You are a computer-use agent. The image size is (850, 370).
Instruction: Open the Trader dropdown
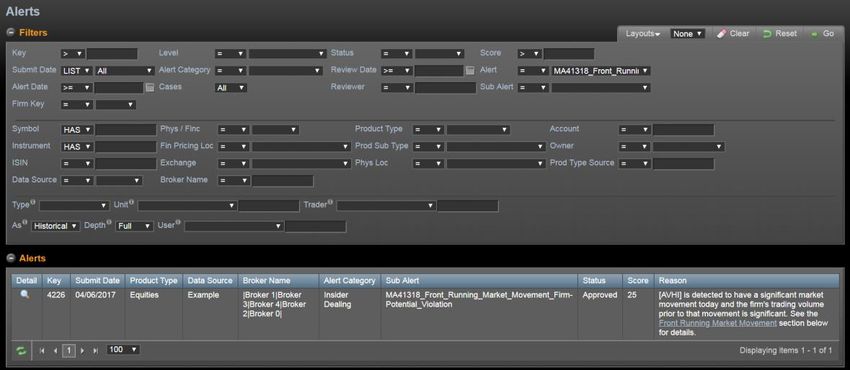coord(386,206)
